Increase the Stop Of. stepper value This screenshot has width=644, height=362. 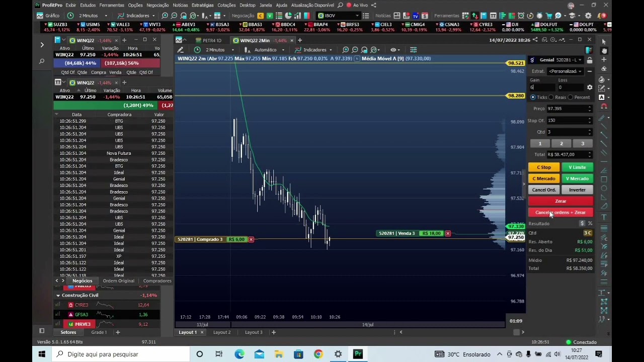(590, 119)
